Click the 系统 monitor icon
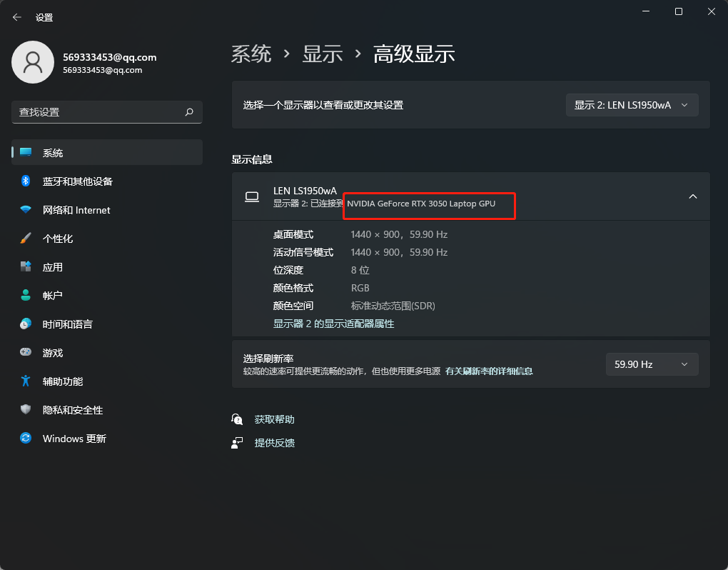This screenshot has height=570, width=728. [x=26, y=152]
